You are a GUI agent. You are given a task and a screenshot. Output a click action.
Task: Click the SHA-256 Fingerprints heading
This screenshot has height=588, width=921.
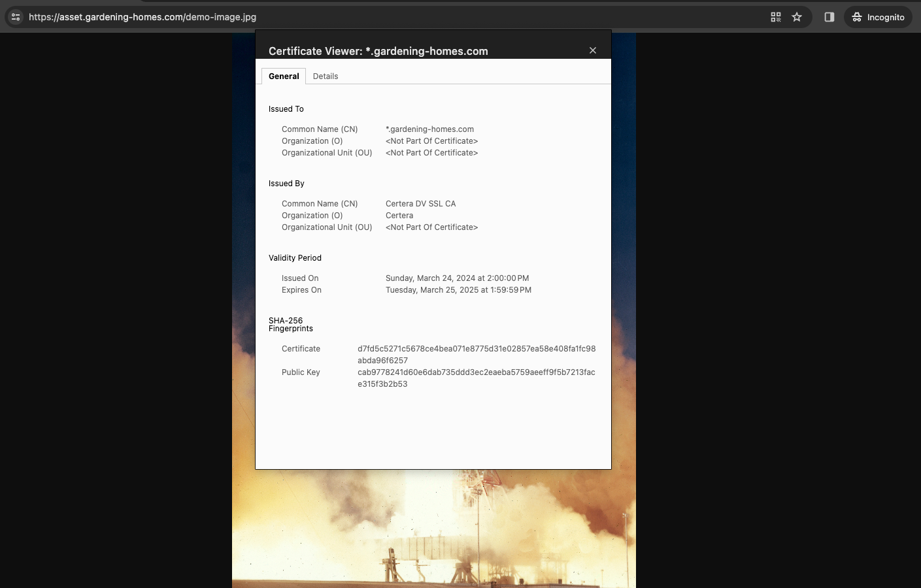[290, 325]
